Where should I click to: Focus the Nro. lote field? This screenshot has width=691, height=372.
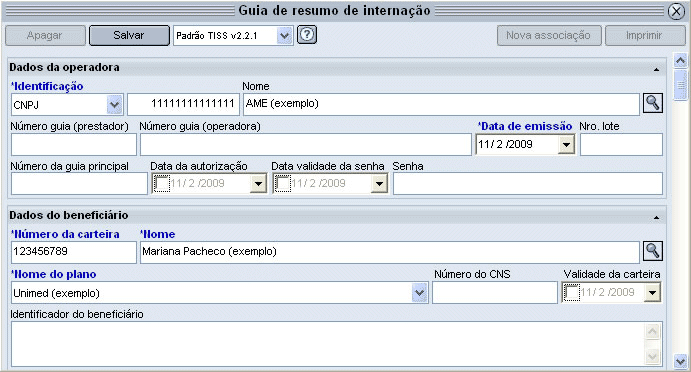[x=621, y=145]
